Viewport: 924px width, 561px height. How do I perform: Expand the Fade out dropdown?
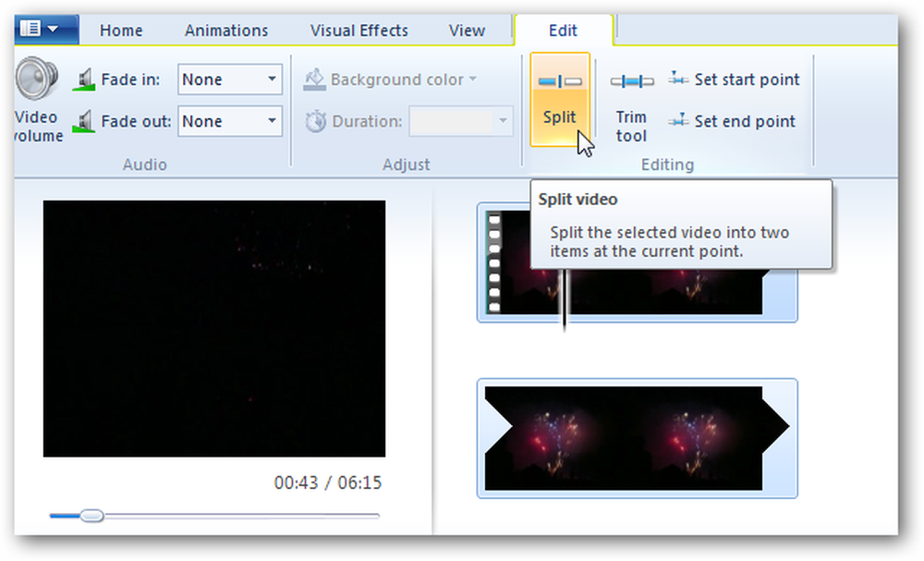pyautogui.click(x=272, y=121)
